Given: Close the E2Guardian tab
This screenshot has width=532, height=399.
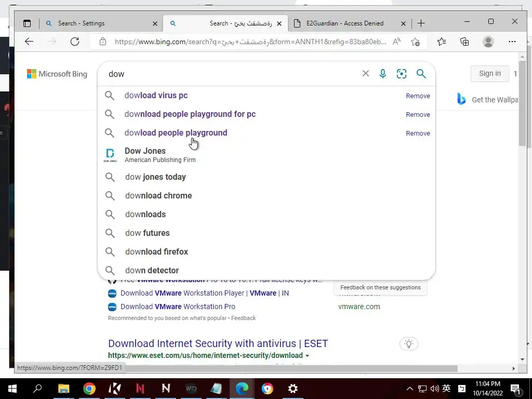Looking at the screenshot, I should (403, 23).
